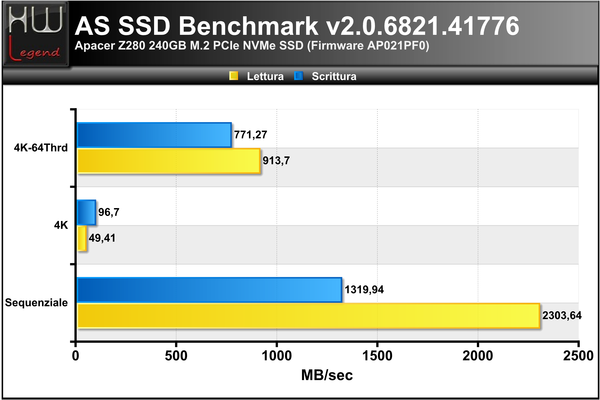Click the blue Scrittura legend swatch
This screenshot has height=400, width=600.
(298, 76)
